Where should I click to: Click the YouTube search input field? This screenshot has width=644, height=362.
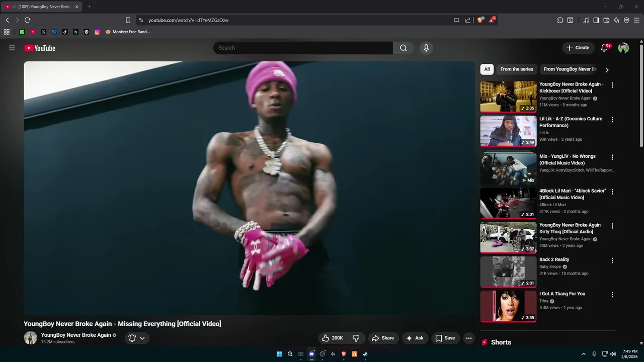pos(303,48)
